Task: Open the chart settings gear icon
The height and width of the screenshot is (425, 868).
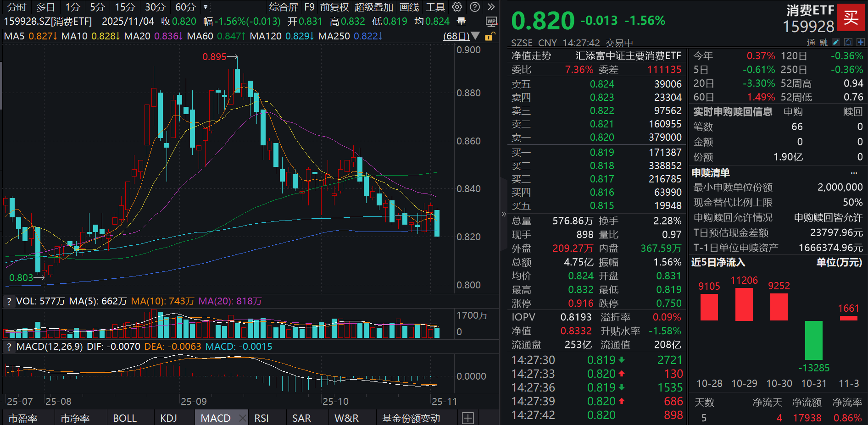Action: [456, 7]
